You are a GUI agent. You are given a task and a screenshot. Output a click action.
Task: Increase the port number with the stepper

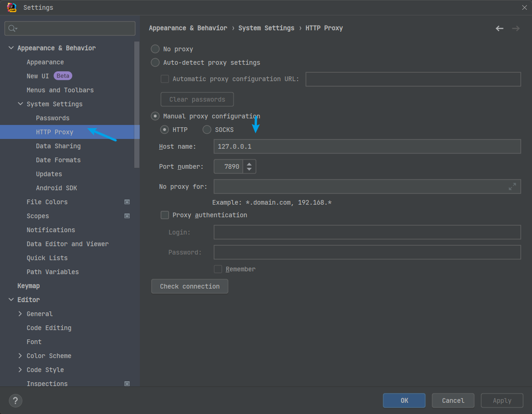[249, 164]
